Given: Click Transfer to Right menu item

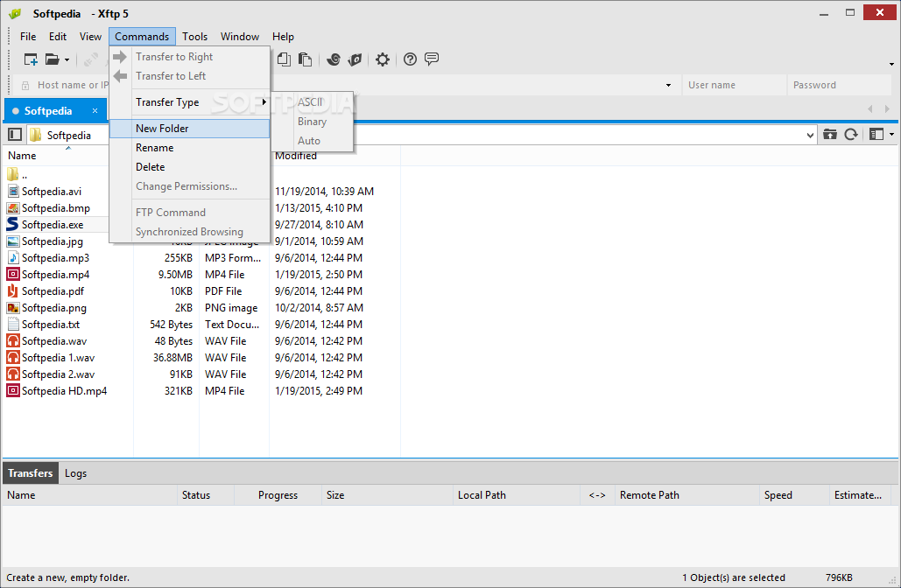Looking at the screenshot, I should click(x=189, y=57).
